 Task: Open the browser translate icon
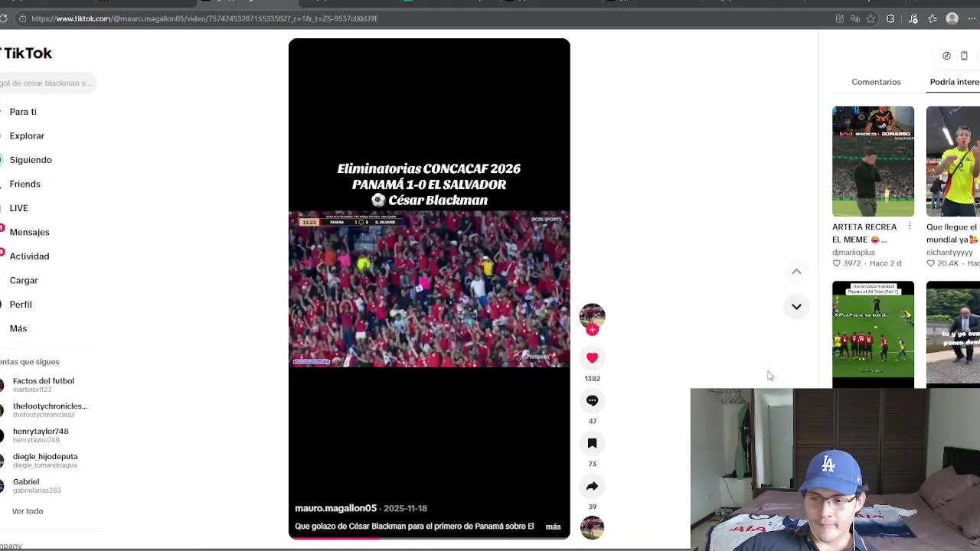click(855, 18)
